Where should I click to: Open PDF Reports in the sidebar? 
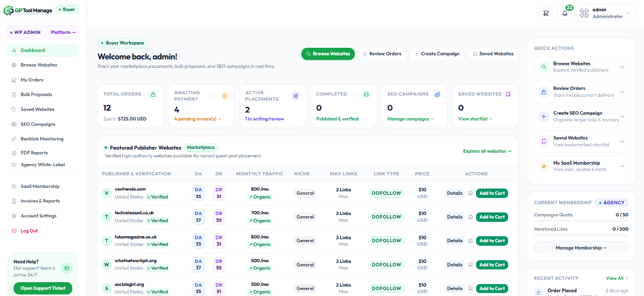(x=43, y=153)
